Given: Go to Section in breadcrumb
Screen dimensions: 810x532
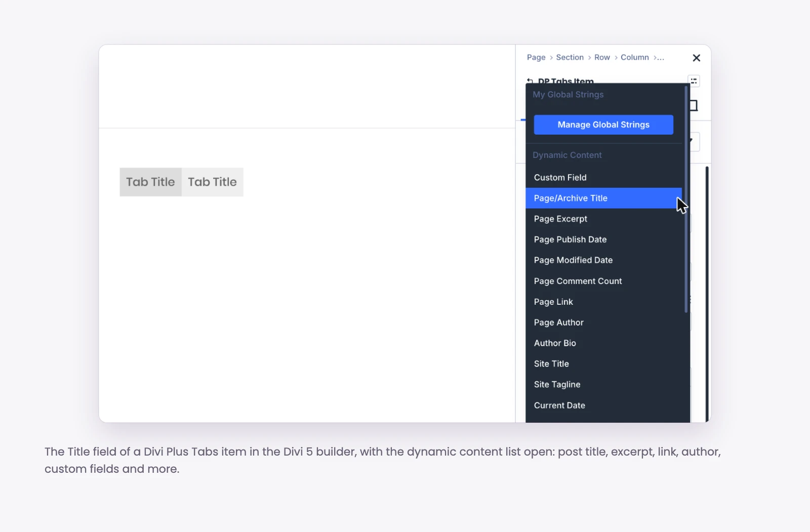Looking at the screenshot, I should (570, 57).
